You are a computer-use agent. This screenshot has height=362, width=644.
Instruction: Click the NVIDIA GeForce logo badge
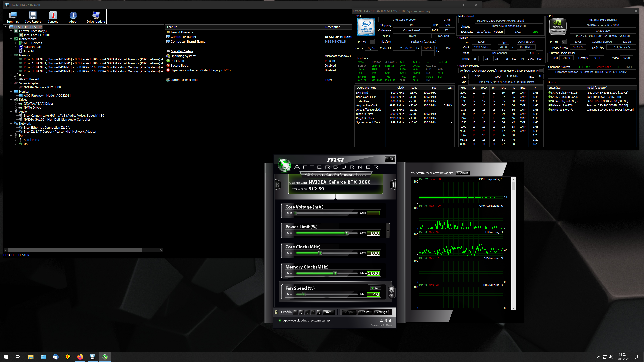coord(557,26)
